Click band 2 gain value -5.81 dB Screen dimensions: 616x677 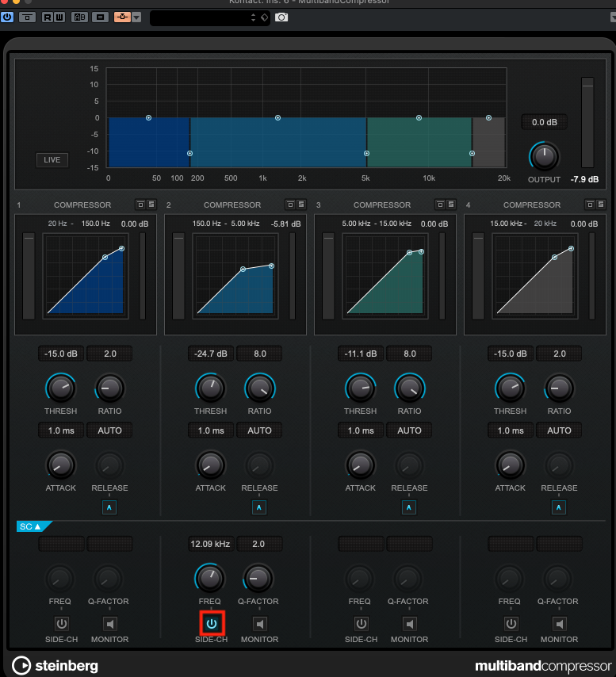285,224
